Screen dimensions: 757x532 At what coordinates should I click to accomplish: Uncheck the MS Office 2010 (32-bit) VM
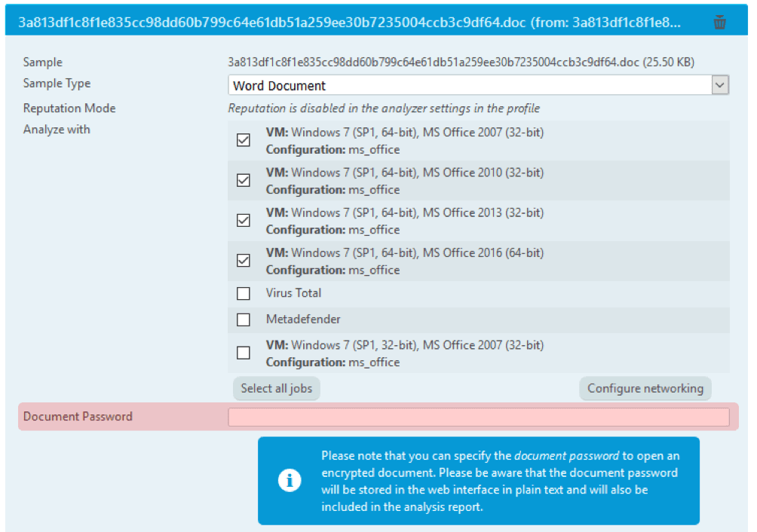[244, 180]
